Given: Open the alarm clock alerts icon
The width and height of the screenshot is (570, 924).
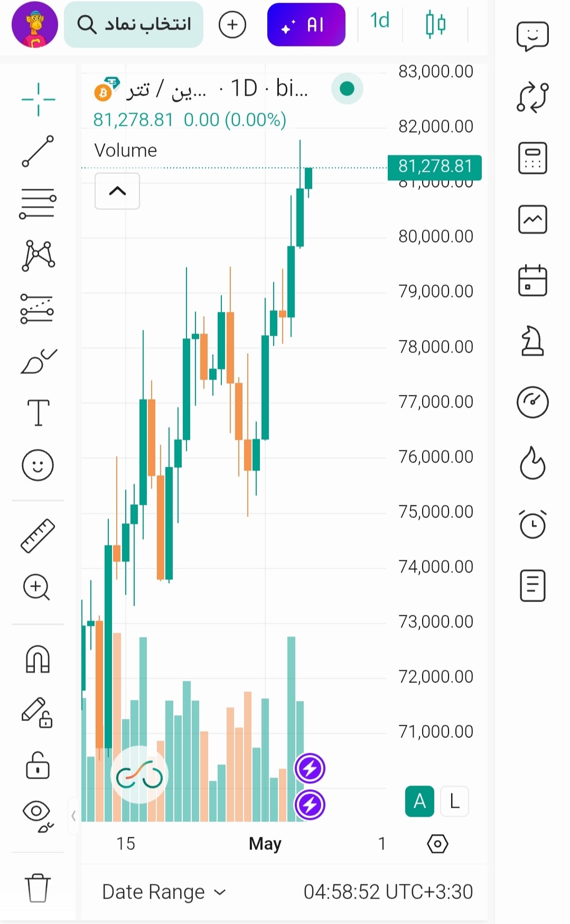Looking at the screenshot, I should [532, 524].
